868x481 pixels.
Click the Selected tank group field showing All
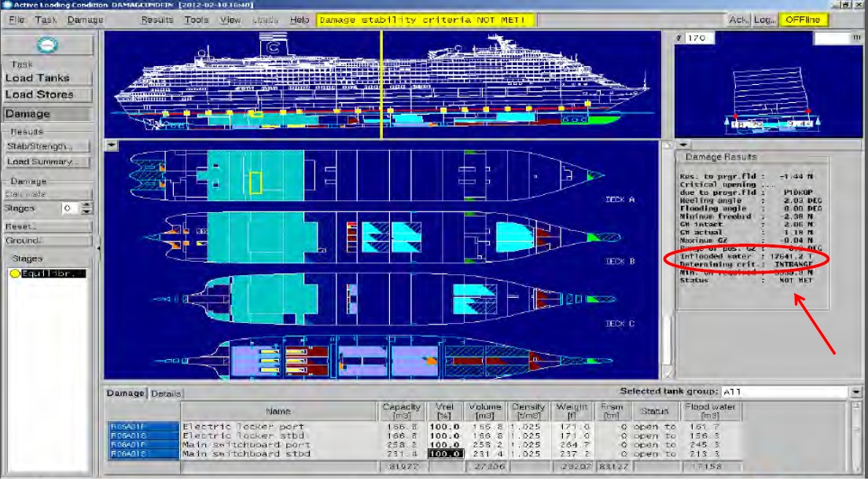[x=785, y=392]
